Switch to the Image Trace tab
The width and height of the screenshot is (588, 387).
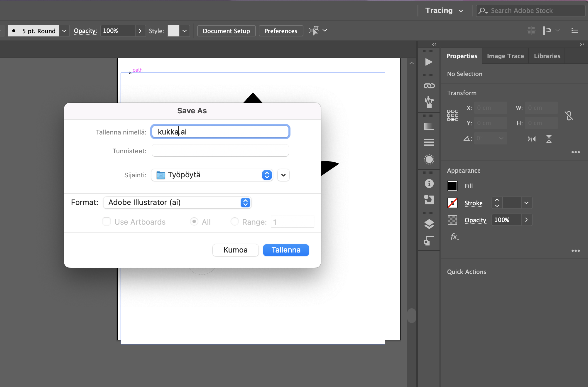505,56
